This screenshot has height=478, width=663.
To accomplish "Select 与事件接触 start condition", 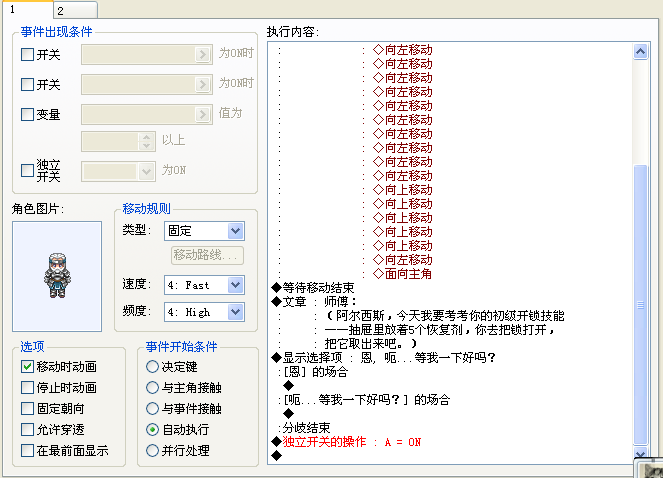I will point(152,409).
